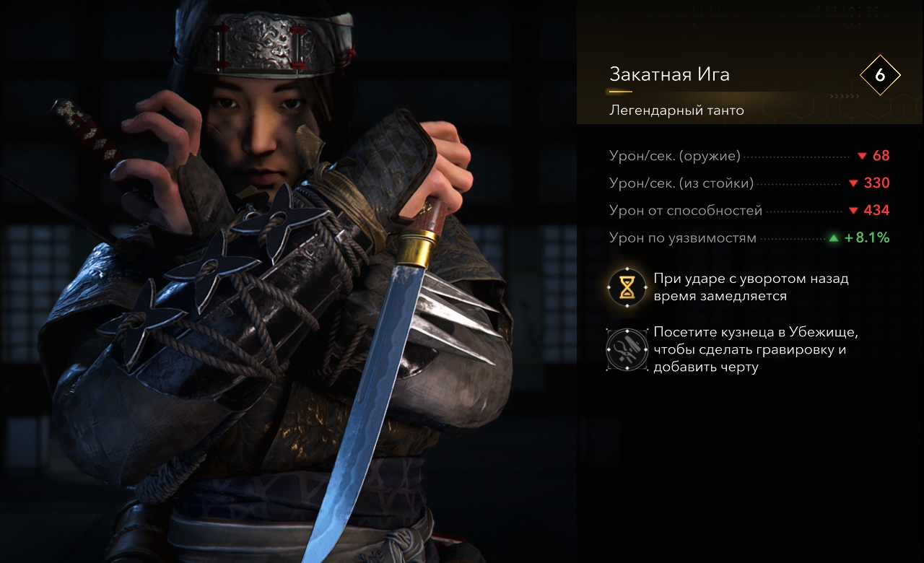
Task: Click the red down arrow beside 68
Action: click(x=861, y=156)
